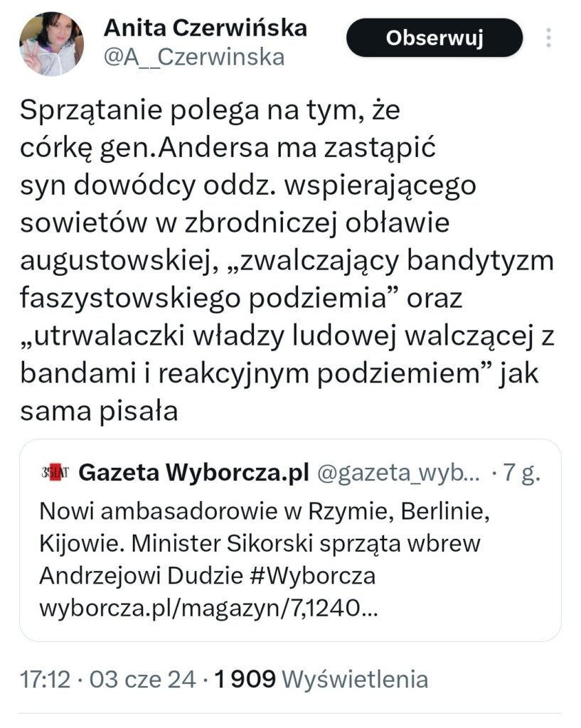
Task: Click the words 'sama pisała' ending the tweet
Action: pos(99,411)
